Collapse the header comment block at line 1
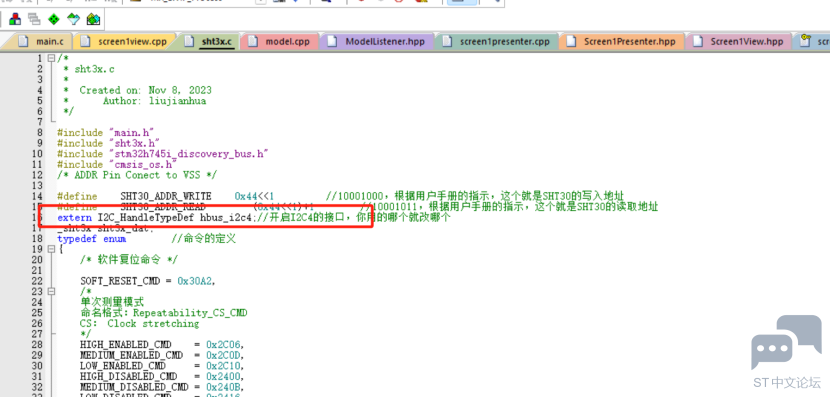The height and width of the screenshot is (398, 830). tap(51, 58)
